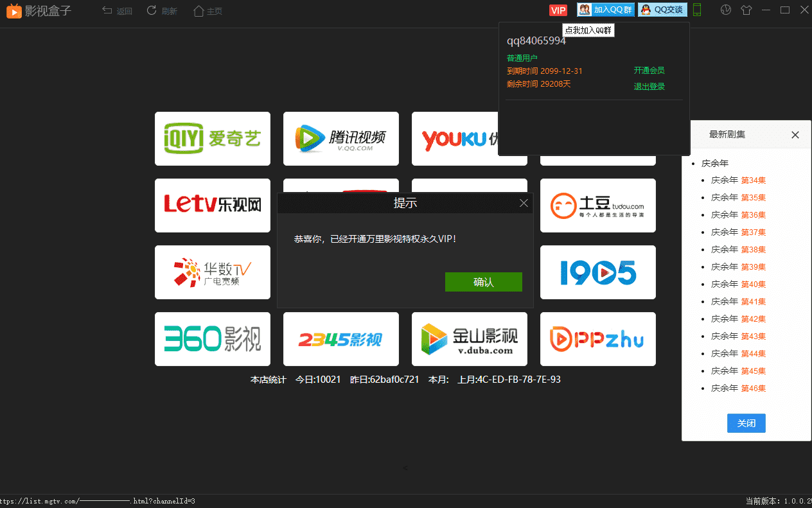
Task: Open the 爱奇艺 site thumbnail
Action: 212,139
